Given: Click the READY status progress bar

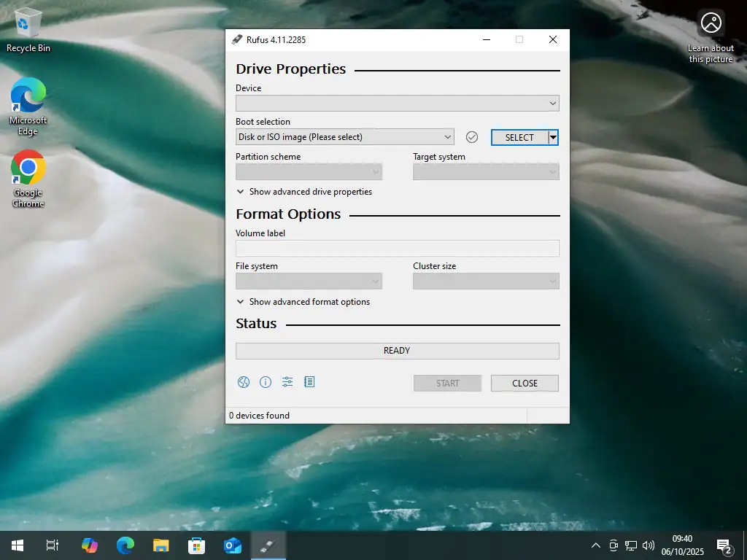Looking at the screenshot, I should tap(397, 351).
